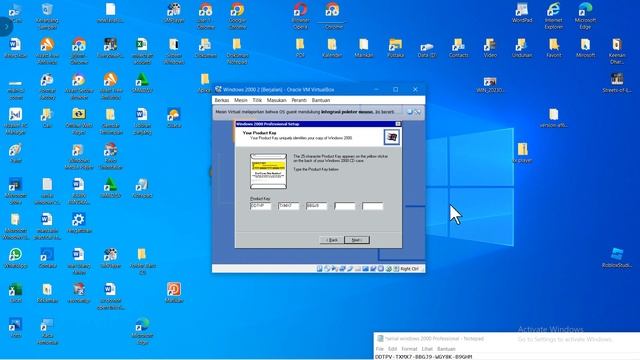
Task: Open the Dokumen folder shortcut
Action: click(205, 48)
